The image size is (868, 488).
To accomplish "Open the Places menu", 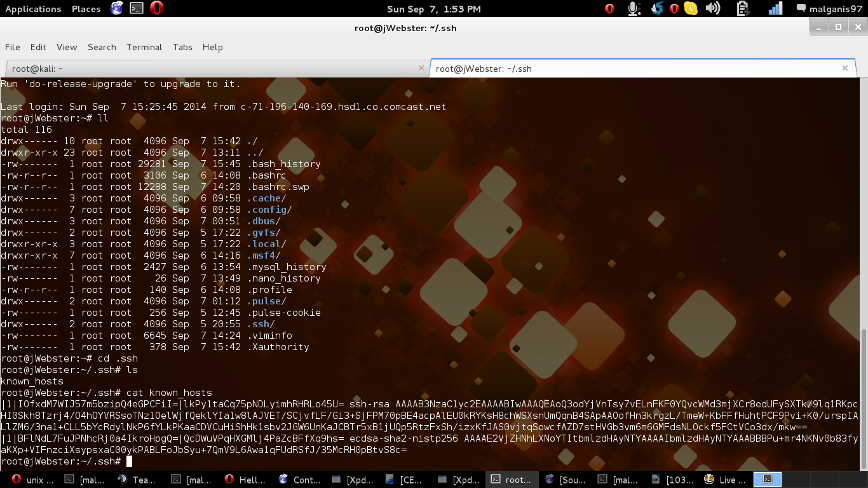I will point(86,9).
